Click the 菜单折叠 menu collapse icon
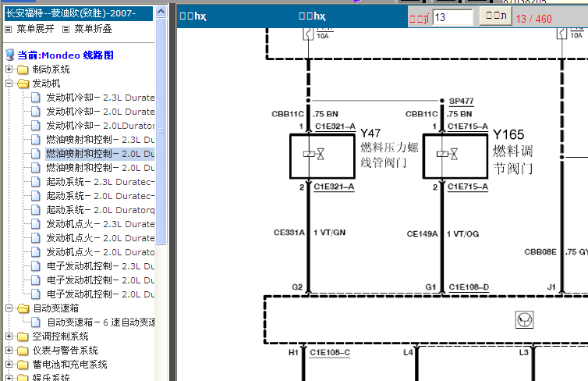Screen dimensions: 588x381 pyautogui.click(x=66, y=29)
